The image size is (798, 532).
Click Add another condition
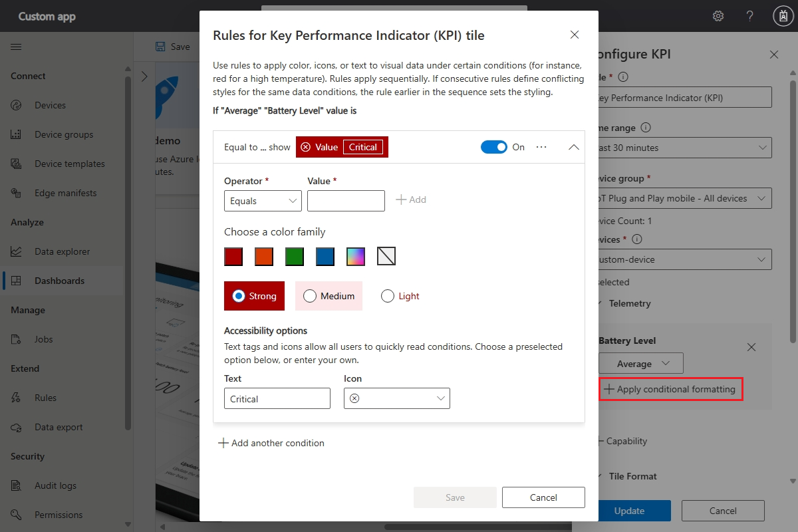271,443
